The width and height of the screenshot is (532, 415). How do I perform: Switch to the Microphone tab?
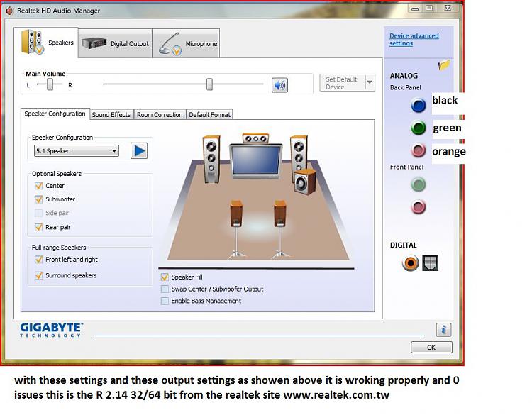pos(186,43)
